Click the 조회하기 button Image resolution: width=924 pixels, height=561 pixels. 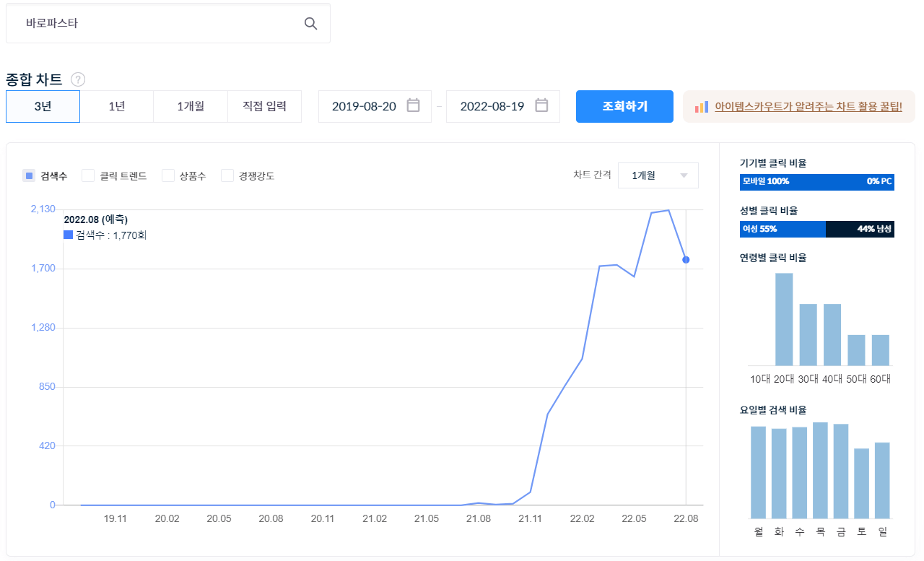(x=624, y=106)
